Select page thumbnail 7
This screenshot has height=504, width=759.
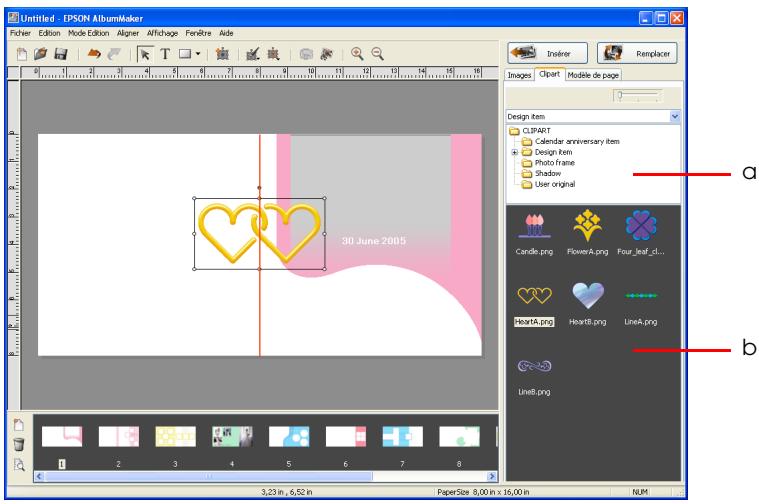pyautogui.click(x=402, y=436)
